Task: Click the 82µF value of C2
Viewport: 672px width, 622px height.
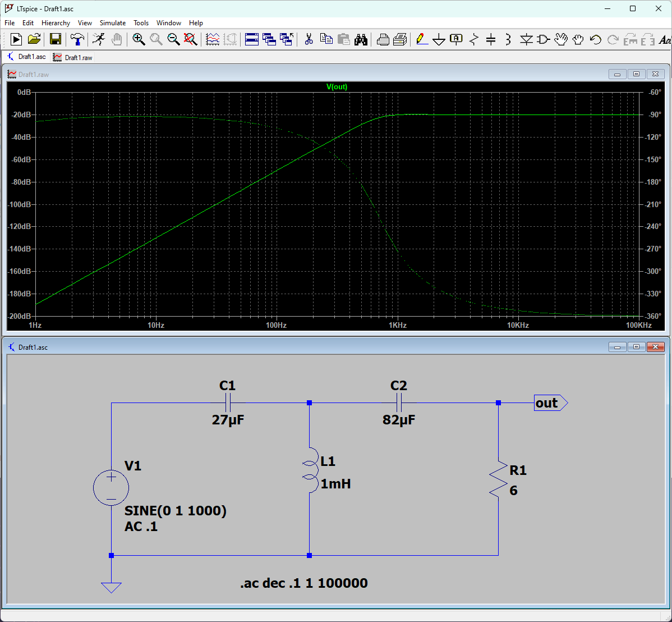Action: click(x=399, y=419)
